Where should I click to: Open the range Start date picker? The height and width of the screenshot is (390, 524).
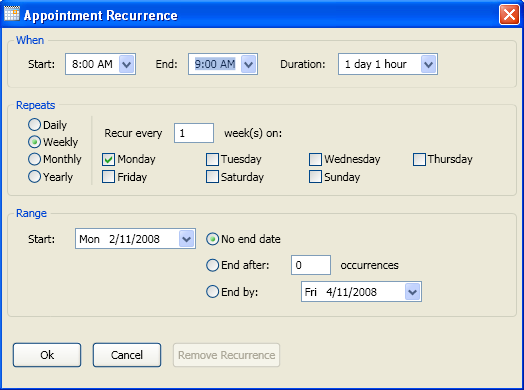(186, 239)
